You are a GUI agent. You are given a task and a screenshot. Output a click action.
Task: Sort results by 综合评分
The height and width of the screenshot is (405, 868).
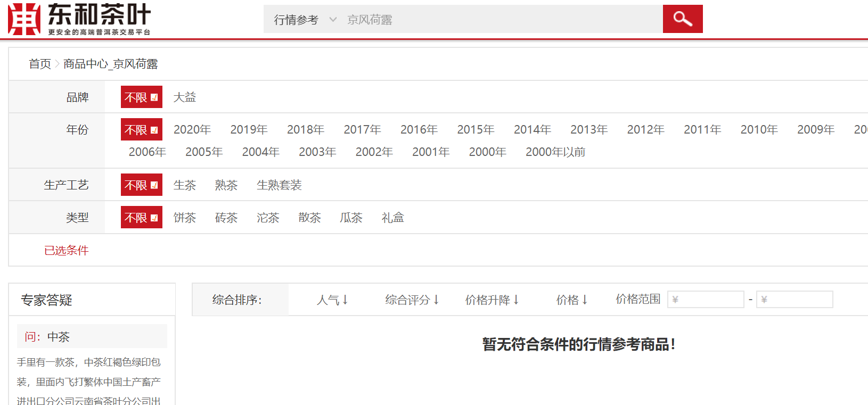[412, 300]
